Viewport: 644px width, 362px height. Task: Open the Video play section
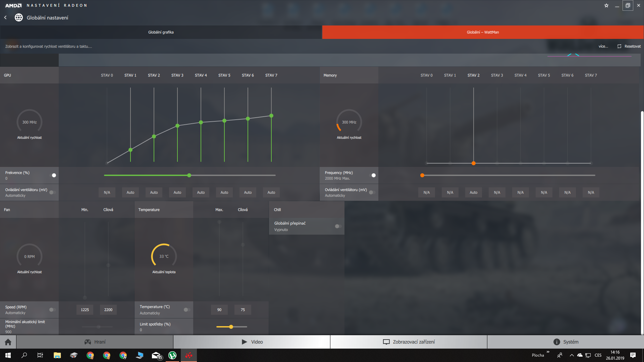pyautogui.click(x=252, y=342)
